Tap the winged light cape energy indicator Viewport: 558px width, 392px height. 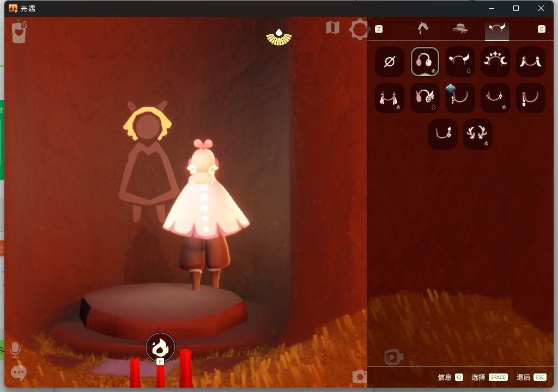tap(279, 38)
